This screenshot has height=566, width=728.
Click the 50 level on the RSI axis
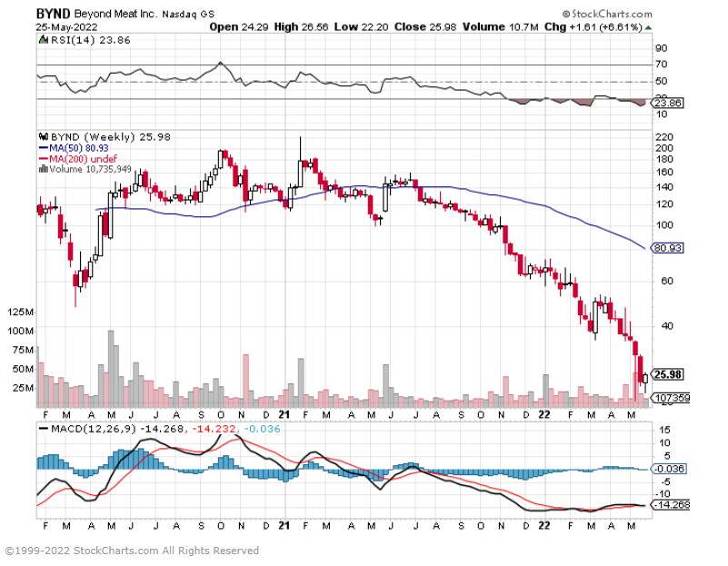(x=661, y=81)
